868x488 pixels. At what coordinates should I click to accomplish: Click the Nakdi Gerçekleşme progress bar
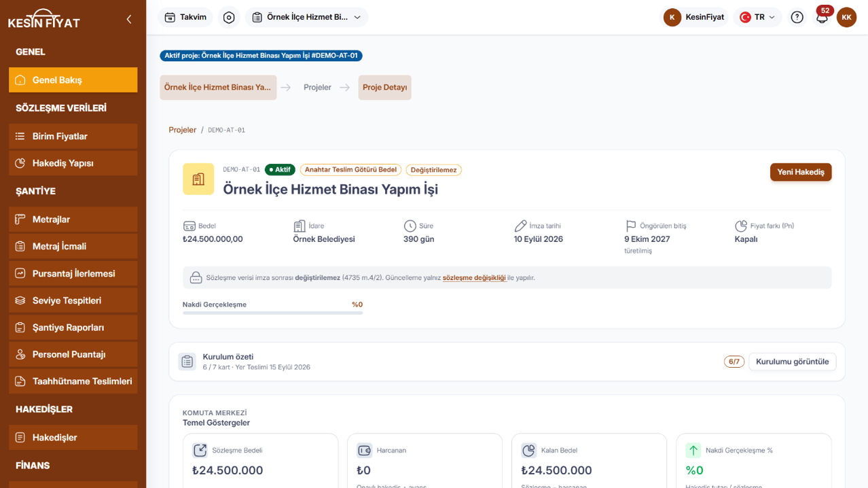(x=272, y=313)
